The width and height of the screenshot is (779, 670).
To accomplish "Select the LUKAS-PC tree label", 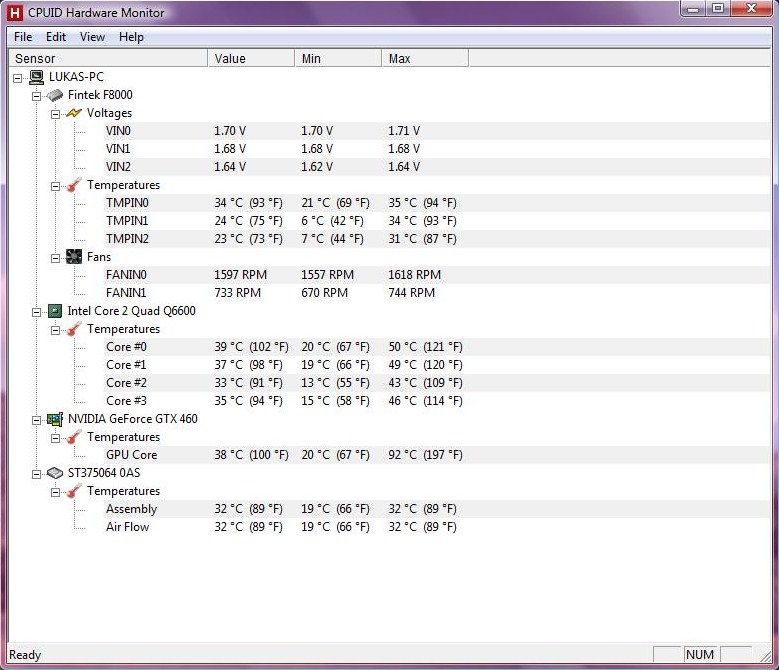I will click(76, 77).
